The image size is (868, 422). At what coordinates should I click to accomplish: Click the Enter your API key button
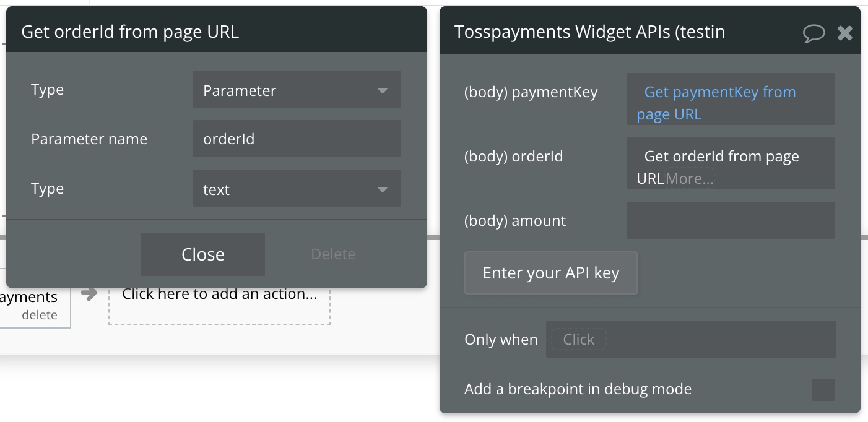[550, 273]
